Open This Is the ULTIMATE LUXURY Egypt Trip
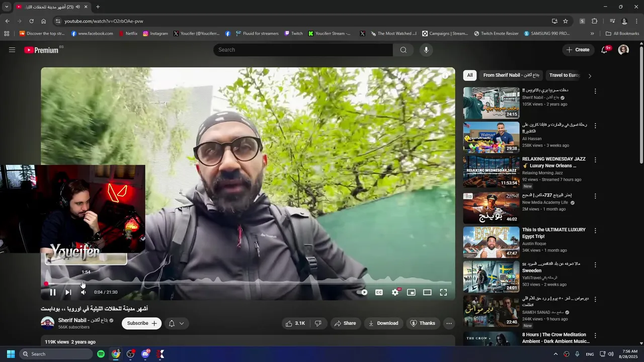The image size is (644, 362). 553,233
